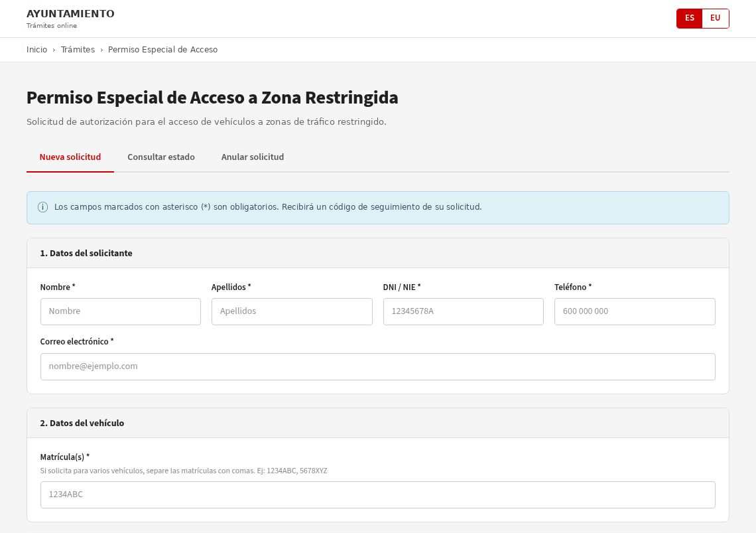Click the matrículas hint text 'Si solicita para varios vehículos'
This screenshot has height=533, width=756.
(x=184, y=471)
